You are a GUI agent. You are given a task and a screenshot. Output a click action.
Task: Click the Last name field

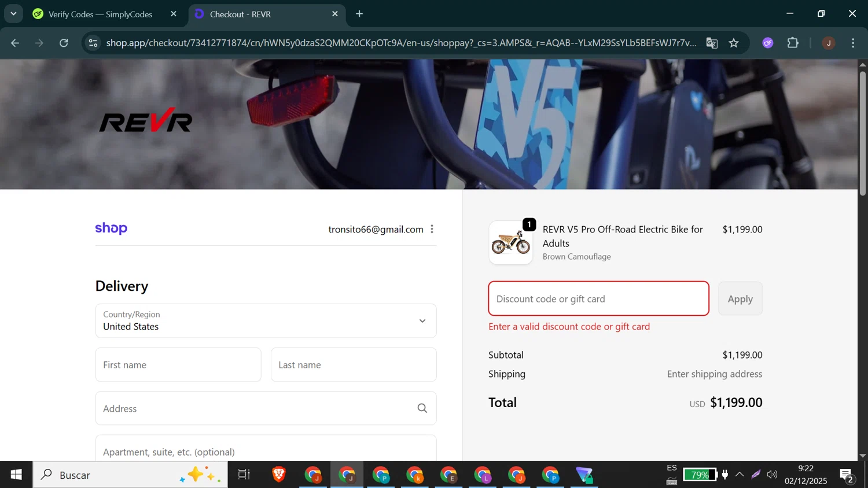354,365
